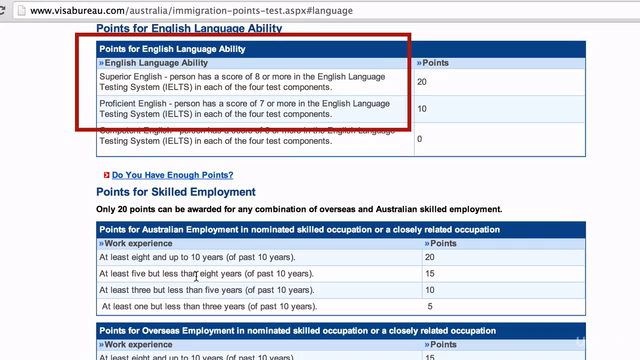Click the 10 points cell in Australian Employment table
Image resolution: width=640 pixels, height=360 pixels.
504,290
